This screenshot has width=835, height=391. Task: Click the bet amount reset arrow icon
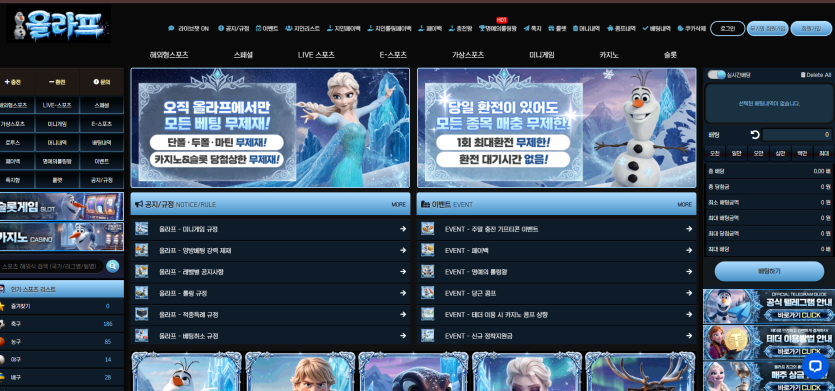[x=755, y=135]
